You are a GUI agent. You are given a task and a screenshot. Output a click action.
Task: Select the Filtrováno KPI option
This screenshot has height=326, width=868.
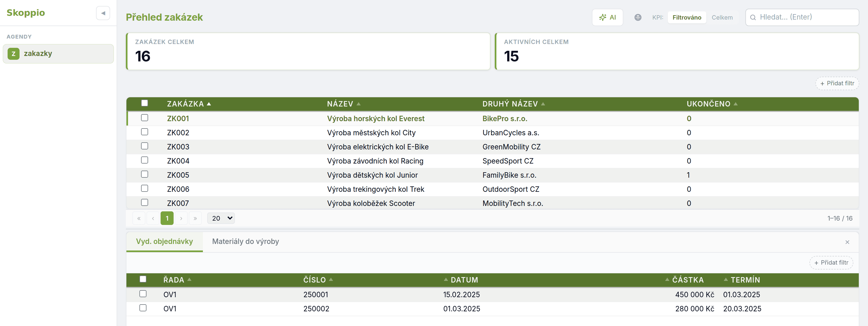(687, 18)
